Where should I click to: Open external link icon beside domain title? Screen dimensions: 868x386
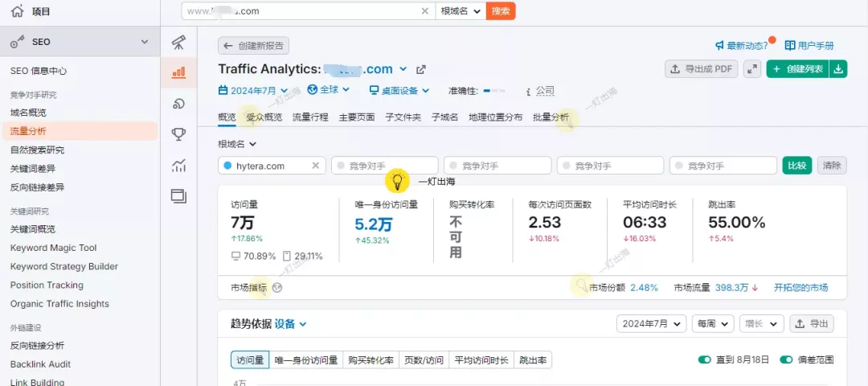click(420, 70)
